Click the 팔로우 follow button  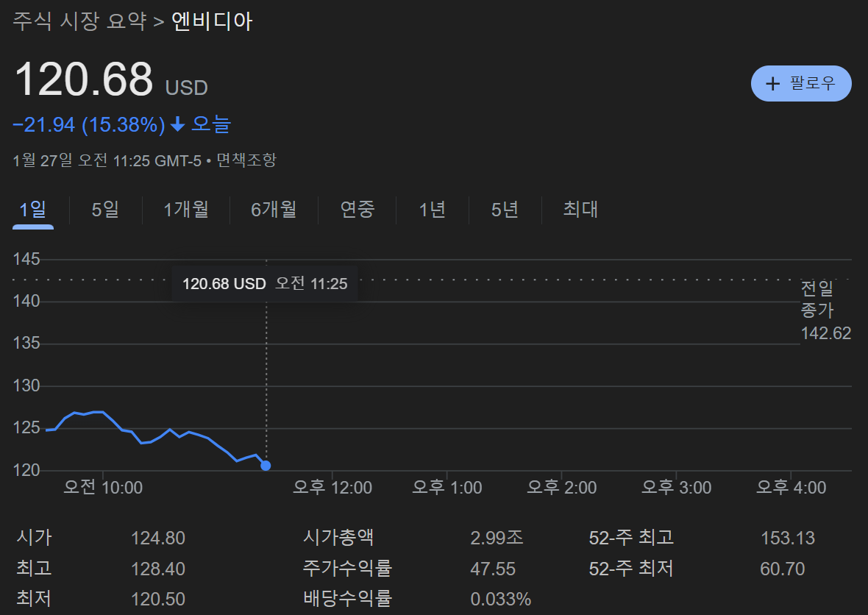800,84
